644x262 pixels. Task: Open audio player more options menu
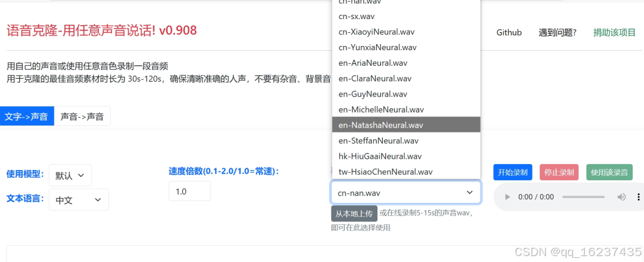pos(638,197)
